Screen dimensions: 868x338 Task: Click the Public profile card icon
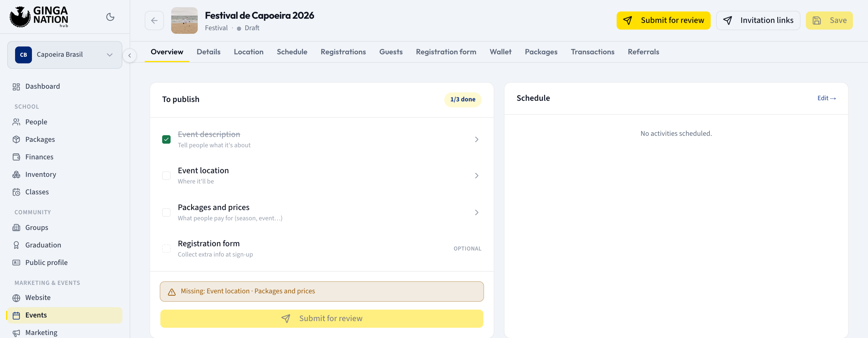(x=16, y=263)
